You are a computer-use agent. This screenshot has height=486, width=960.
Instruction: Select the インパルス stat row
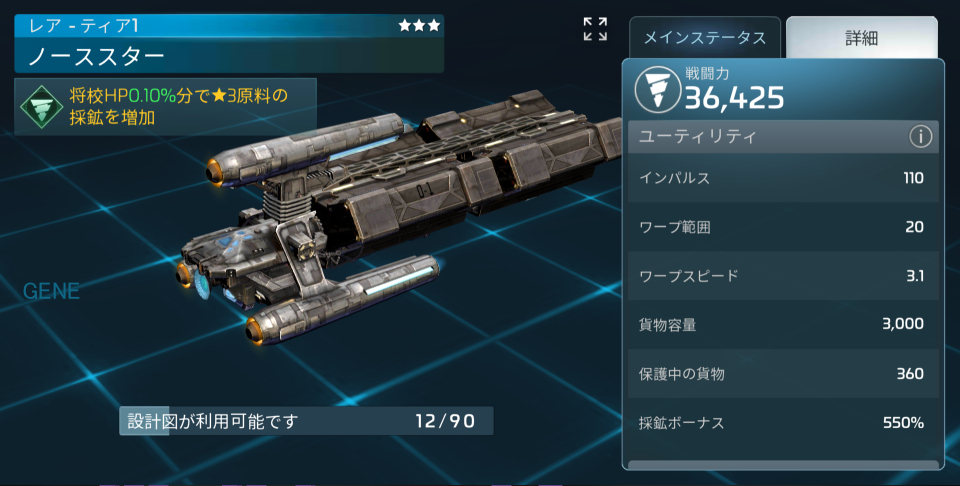pyautogui.click(x=783, y=178)
